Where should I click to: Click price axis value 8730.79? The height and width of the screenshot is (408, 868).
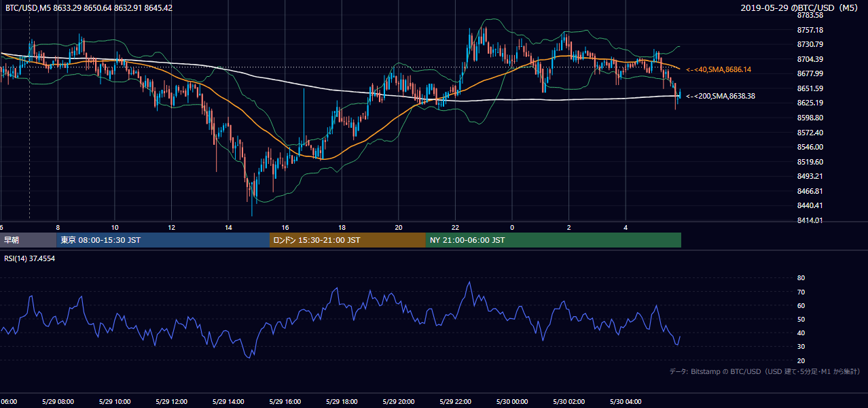[x=810, y=44]
